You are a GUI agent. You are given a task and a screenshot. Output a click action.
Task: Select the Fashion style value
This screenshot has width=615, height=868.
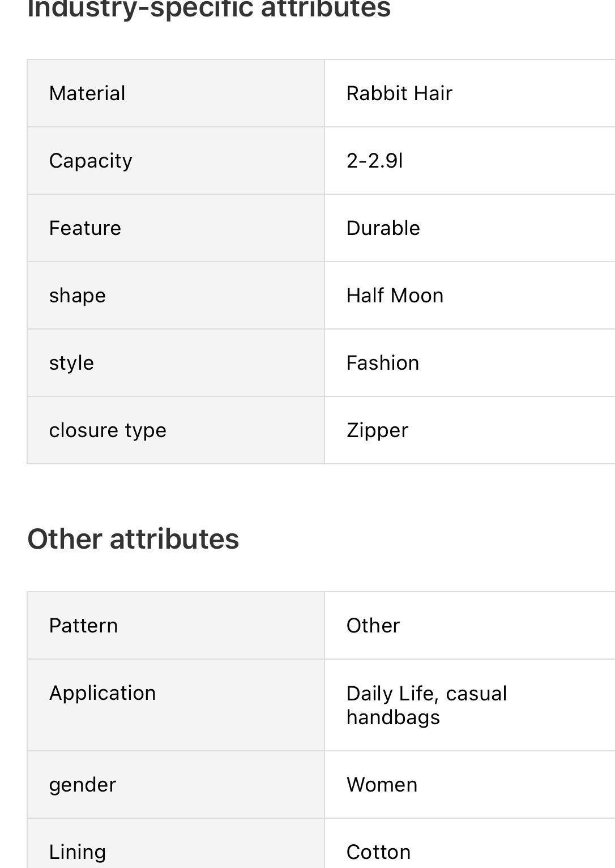coord(383,363)
